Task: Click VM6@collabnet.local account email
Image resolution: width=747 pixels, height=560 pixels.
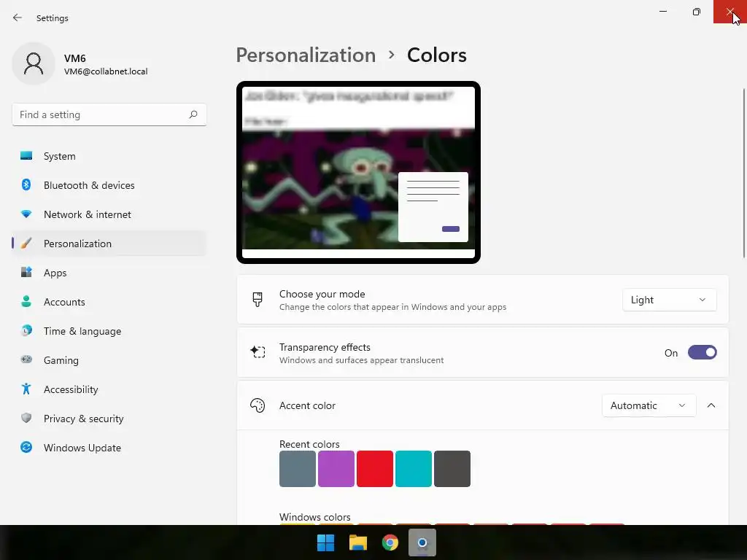Action: pos(106,71)
